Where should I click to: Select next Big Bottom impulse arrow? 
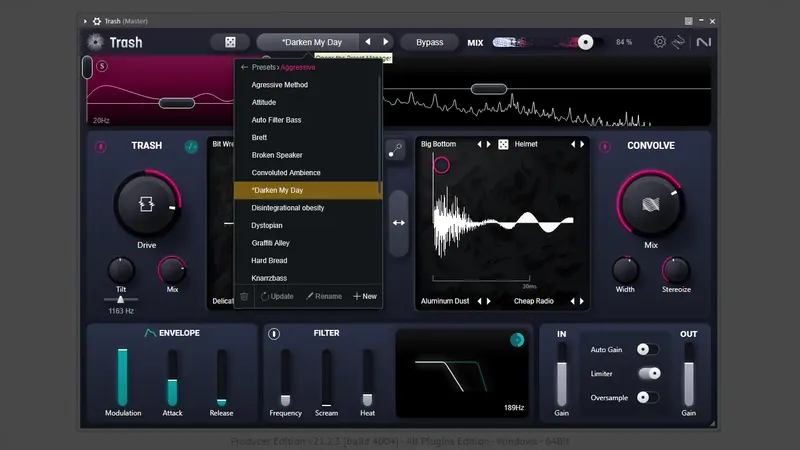[488, 144]
